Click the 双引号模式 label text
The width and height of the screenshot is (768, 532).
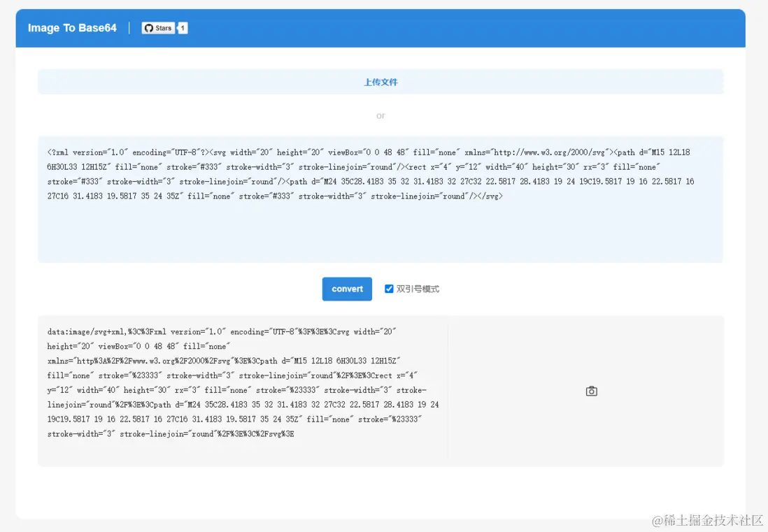[418, 289]
